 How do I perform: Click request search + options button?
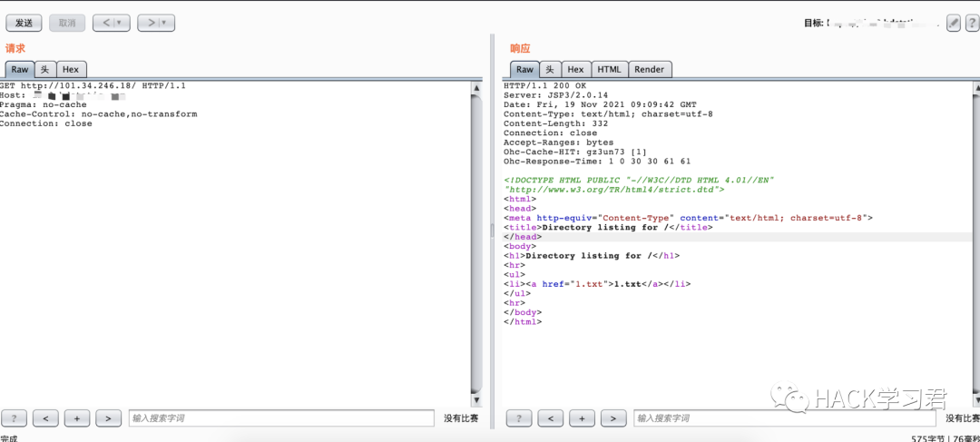(x=77, y=418)
